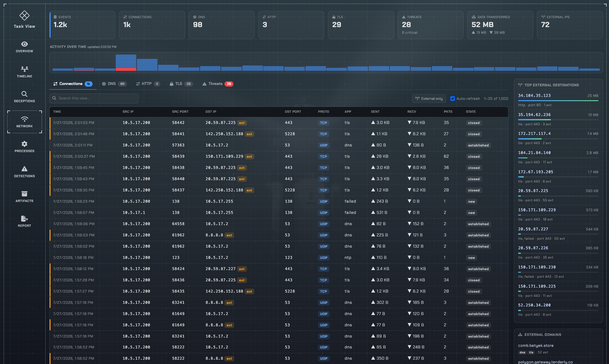Focus the Search this view field

(x=94, y=98)
